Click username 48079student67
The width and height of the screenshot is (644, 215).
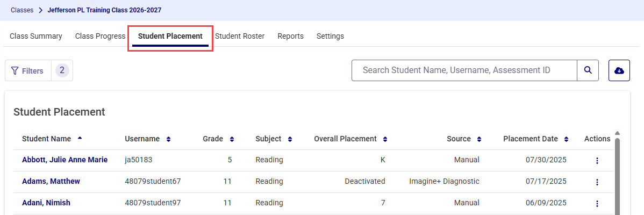[153, 181]
